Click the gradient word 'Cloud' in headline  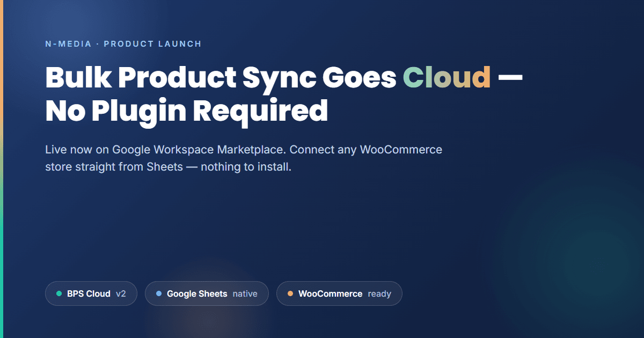point(447,77)
